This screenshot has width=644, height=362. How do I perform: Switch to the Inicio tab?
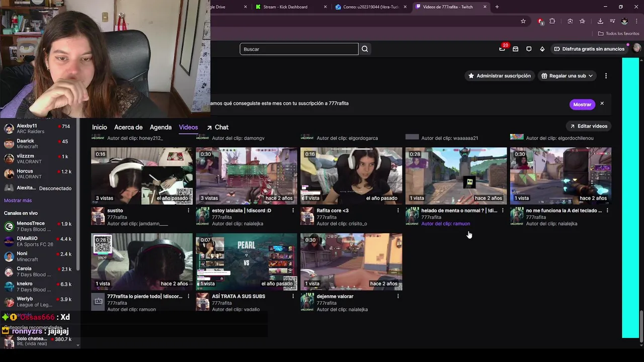click(100, 127)
